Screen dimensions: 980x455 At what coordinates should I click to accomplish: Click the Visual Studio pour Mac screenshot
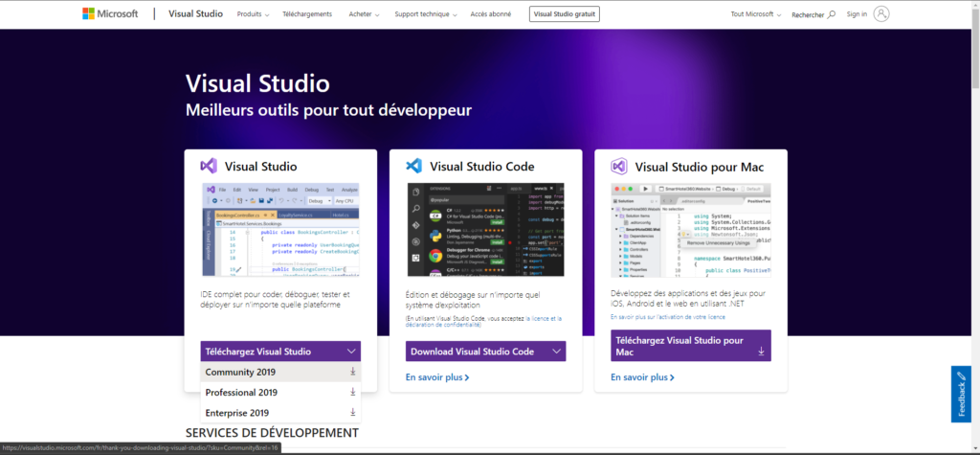click(691, 230)
